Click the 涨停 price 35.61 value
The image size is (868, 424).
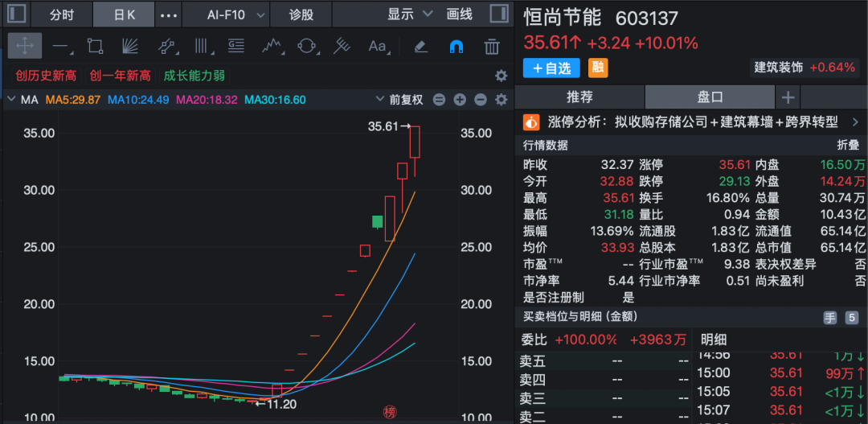coord(735,165)
